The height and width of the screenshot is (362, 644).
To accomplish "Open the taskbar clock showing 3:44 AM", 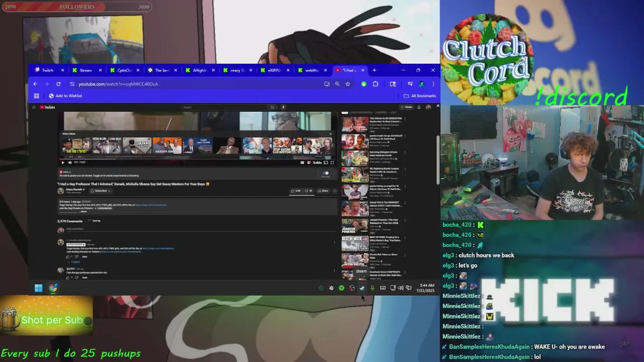I will (427, 288).
